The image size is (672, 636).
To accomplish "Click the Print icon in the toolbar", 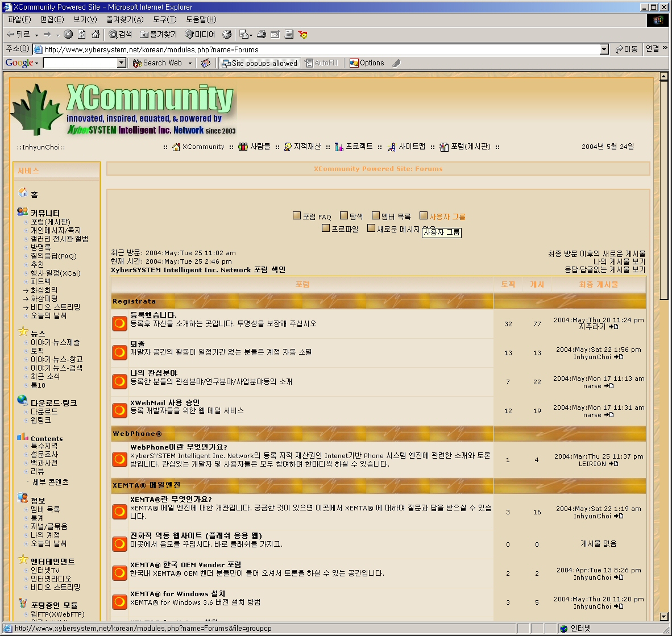I will [x=262, y=35].
